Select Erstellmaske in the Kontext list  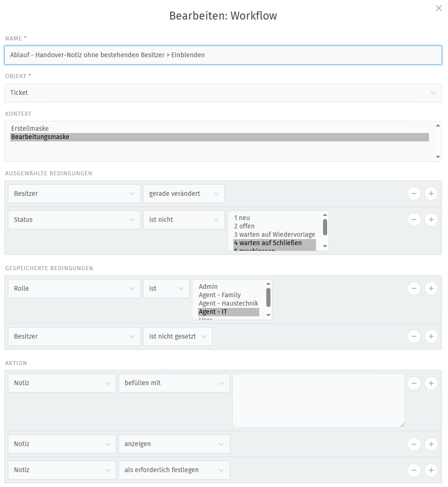pyautogui.click(x=30, y=128)
